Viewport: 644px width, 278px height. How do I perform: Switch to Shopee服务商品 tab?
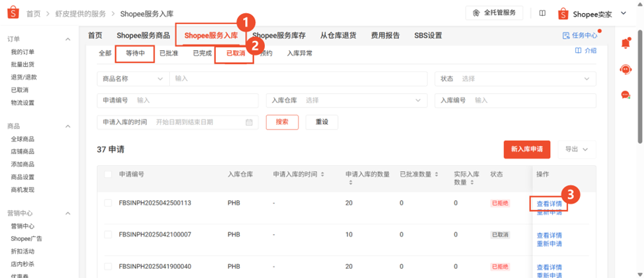click(143, 35)
